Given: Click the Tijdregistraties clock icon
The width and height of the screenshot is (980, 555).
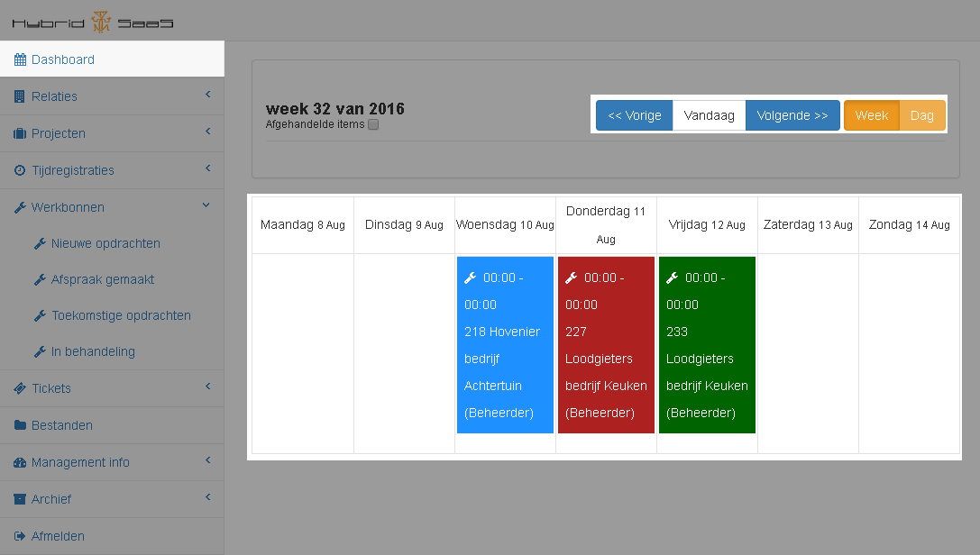Looking at the screenshot, I should (20, 170).
